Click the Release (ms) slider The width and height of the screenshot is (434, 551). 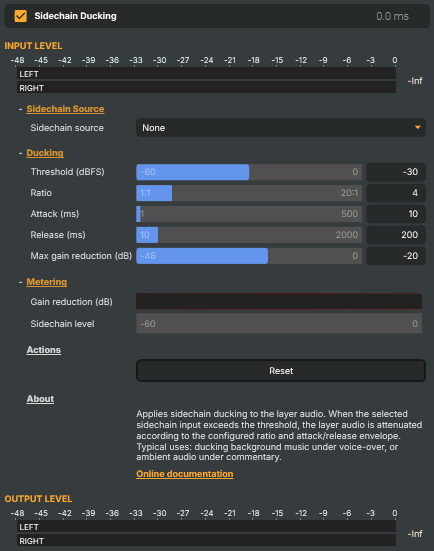(249, 235)
